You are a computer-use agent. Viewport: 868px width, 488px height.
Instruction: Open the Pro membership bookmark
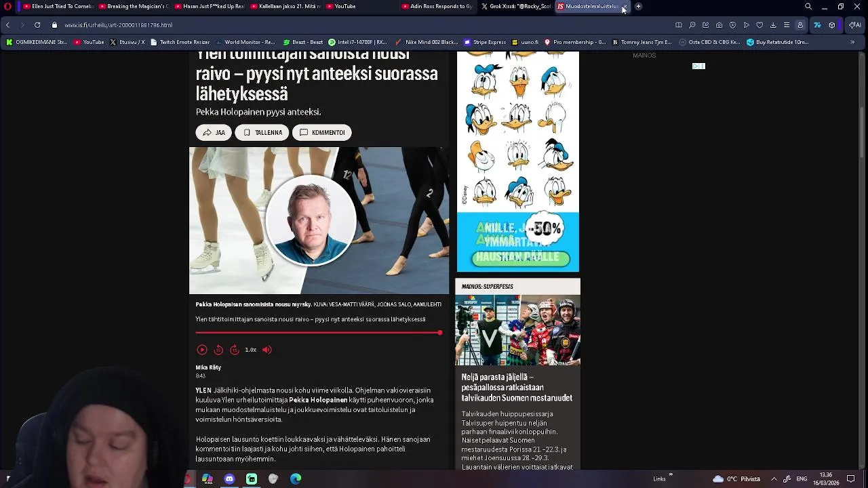575,42
